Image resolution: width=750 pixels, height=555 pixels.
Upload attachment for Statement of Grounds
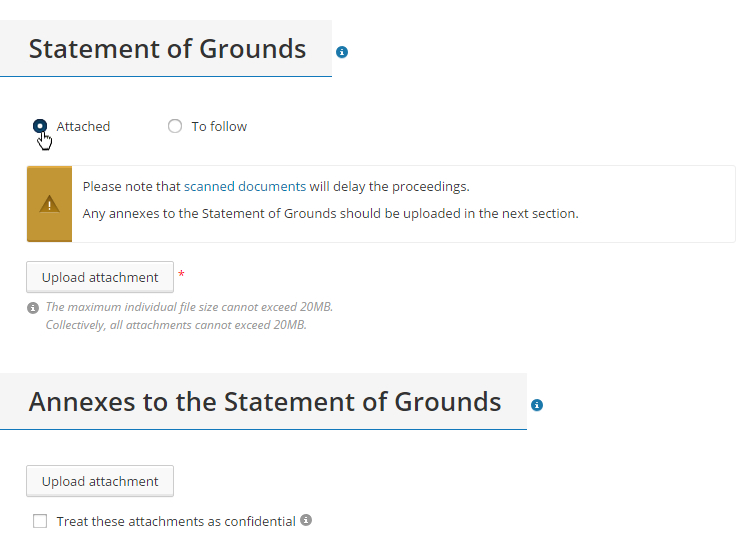[100, 277]
